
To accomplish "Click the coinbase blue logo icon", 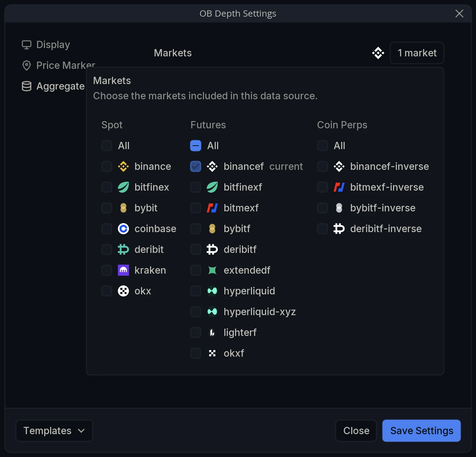I will [x=123, y=229].
